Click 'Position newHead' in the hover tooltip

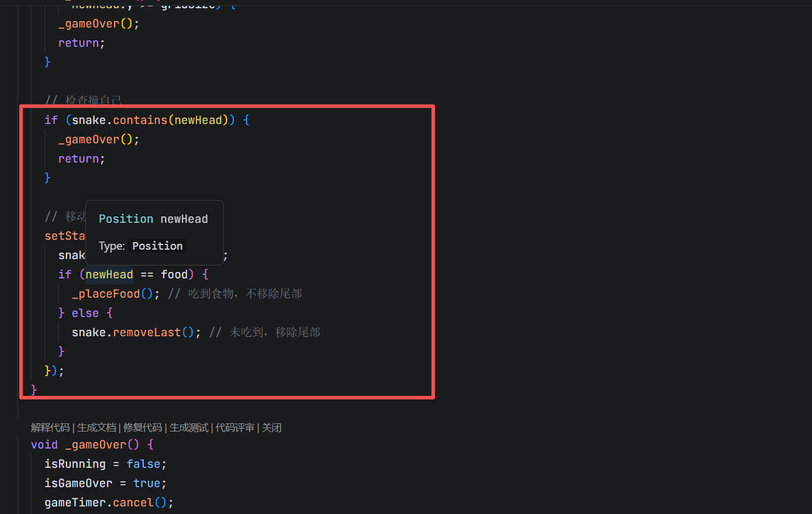(153, 219)
